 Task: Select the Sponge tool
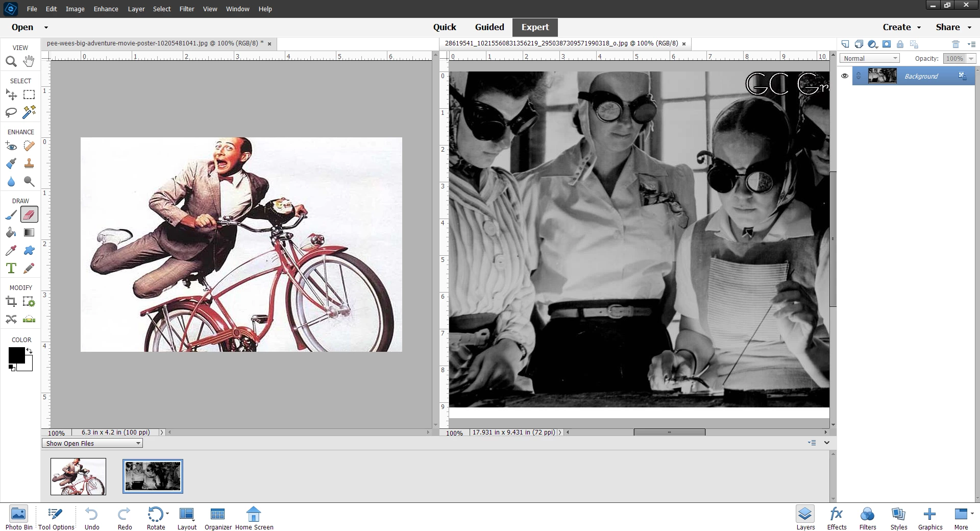click(29, 181)
